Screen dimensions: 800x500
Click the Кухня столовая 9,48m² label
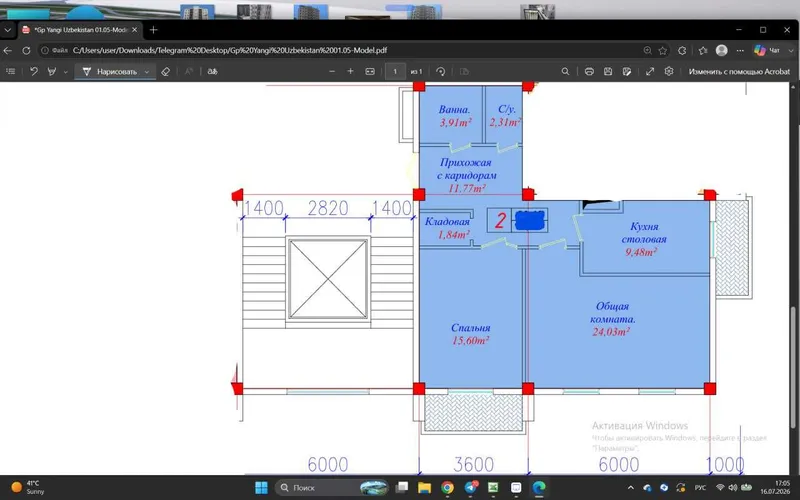(x=643, y=239)
